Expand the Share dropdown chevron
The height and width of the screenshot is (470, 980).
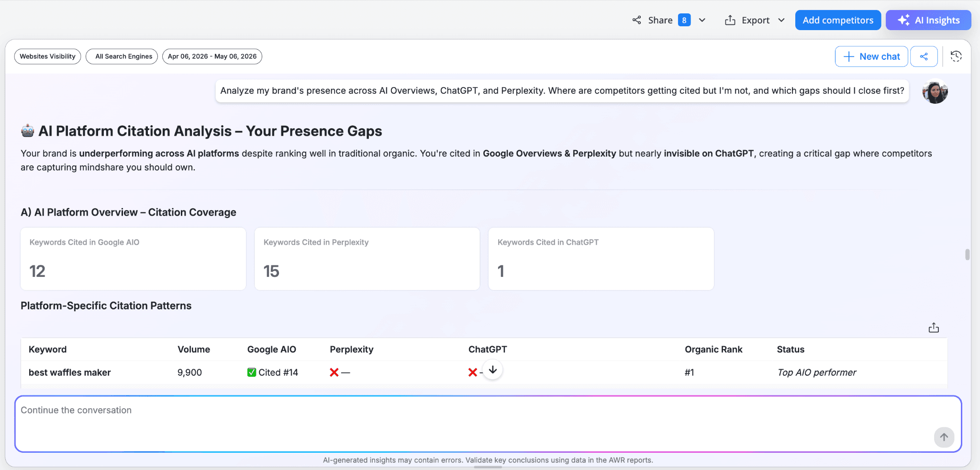(702, 20)
